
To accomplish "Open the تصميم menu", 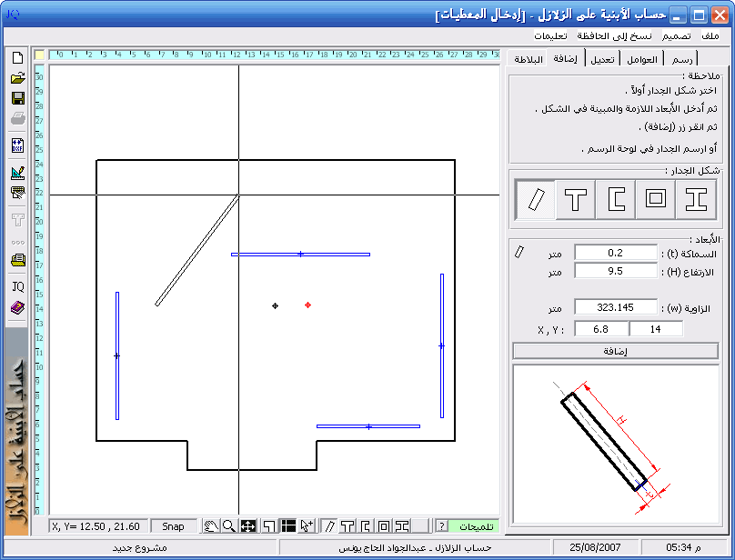I will 675,35.
